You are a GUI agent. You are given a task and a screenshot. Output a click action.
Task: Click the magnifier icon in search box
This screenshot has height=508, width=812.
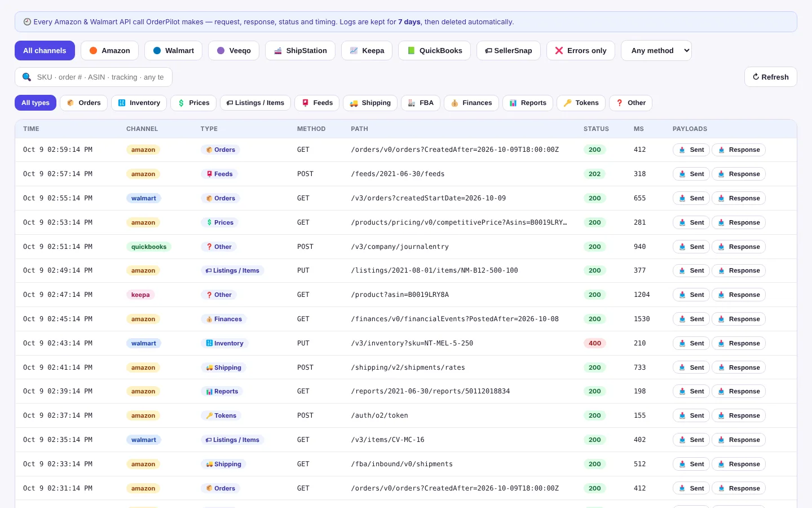(x=27, y=77)
